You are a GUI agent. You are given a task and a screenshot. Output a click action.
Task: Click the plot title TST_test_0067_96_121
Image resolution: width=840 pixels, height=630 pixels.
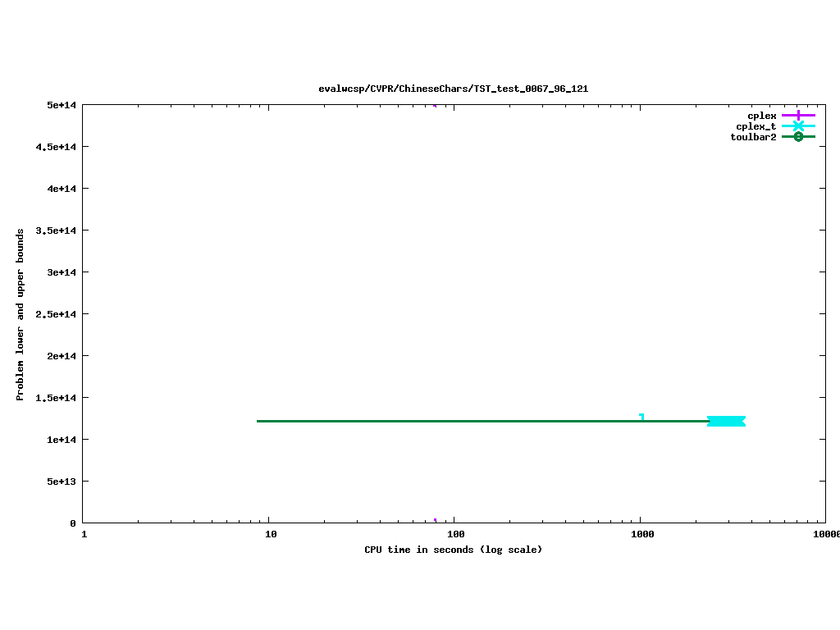click(453, 89)
